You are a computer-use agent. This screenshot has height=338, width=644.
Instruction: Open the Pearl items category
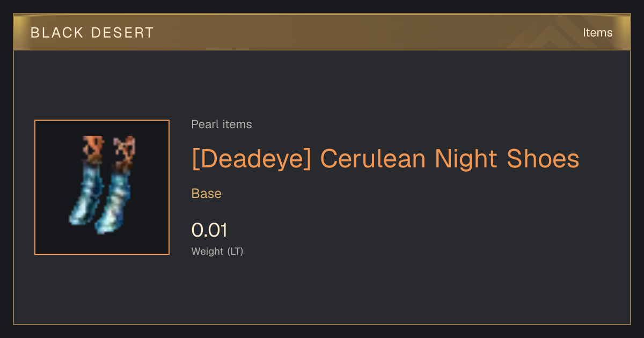(x=222, y=124)
